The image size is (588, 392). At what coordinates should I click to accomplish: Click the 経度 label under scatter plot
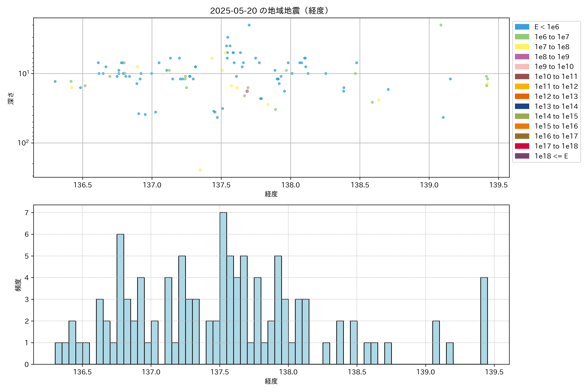coord(271,194)
